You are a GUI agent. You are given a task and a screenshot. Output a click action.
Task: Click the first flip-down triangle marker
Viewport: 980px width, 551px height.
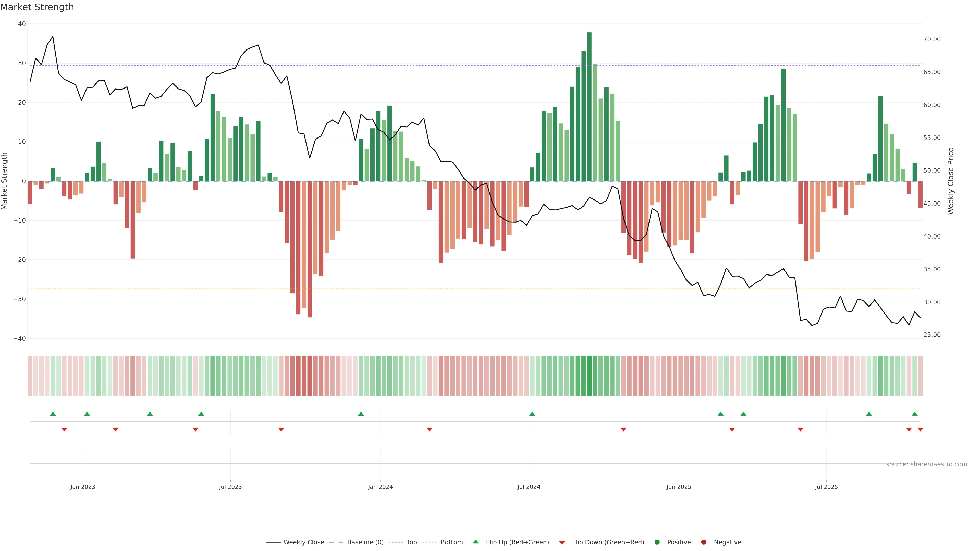click(x=64, y=429)
